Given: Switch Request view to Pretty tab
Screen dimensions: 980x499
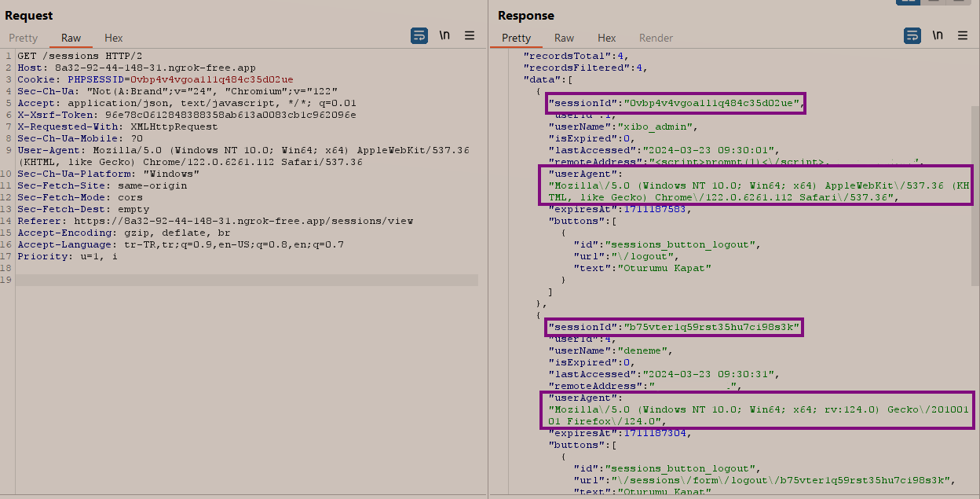Looking at the screenshot, I should click(x=23, y=38).
